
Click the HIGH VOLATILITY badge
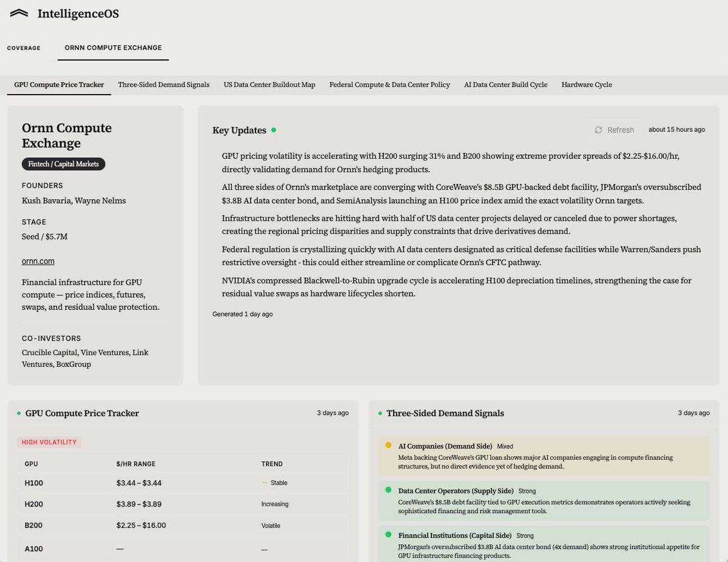coord(49,442)
